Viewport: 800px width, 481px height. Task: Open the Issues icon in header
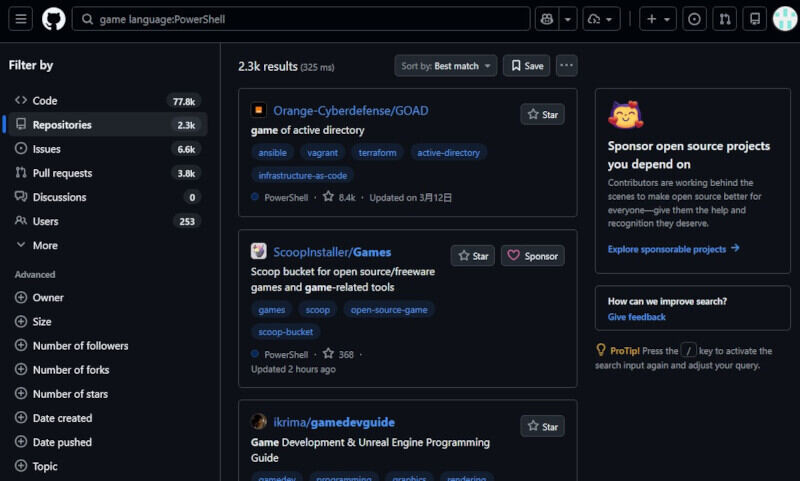point(694,19)
